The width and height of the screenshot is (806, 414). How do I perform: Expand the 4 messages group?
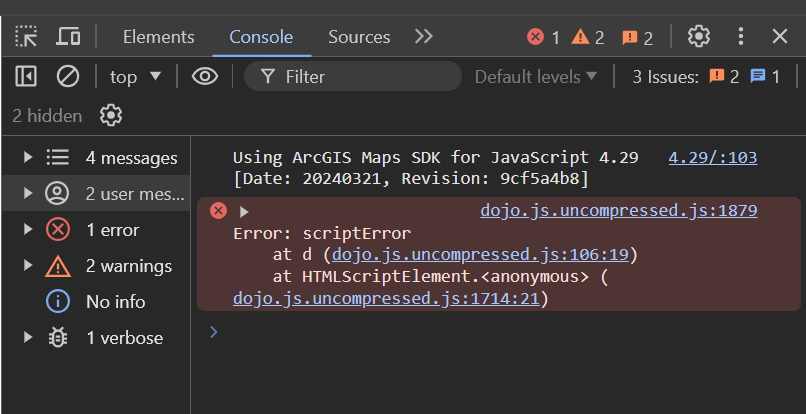coord(28,157)
